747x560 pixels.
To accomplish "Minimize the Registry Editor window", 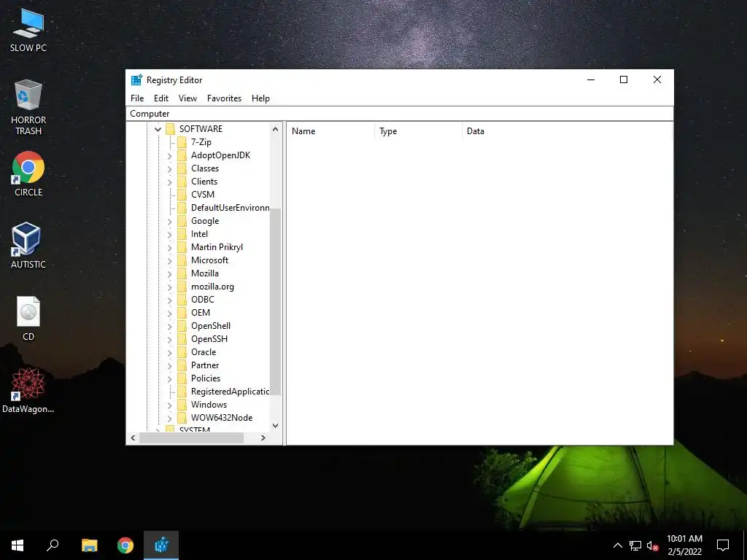I will coord(591,79).
